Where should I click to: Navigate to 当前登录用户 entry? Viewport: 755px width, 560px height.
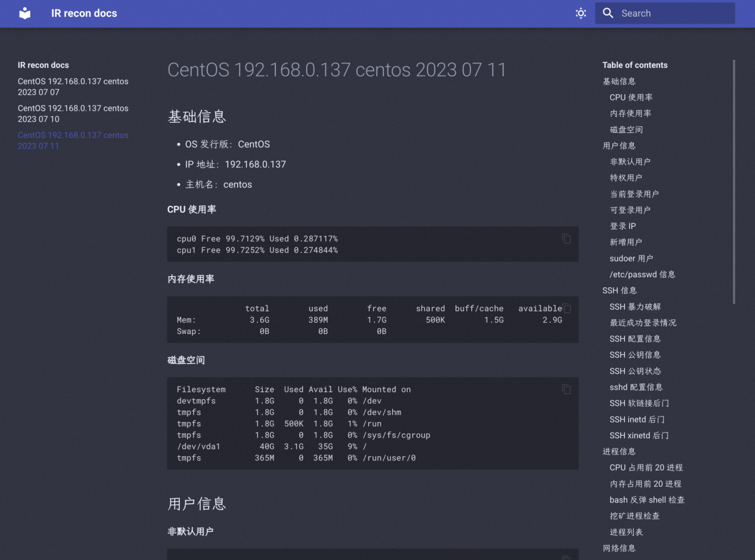pos(634,194)
